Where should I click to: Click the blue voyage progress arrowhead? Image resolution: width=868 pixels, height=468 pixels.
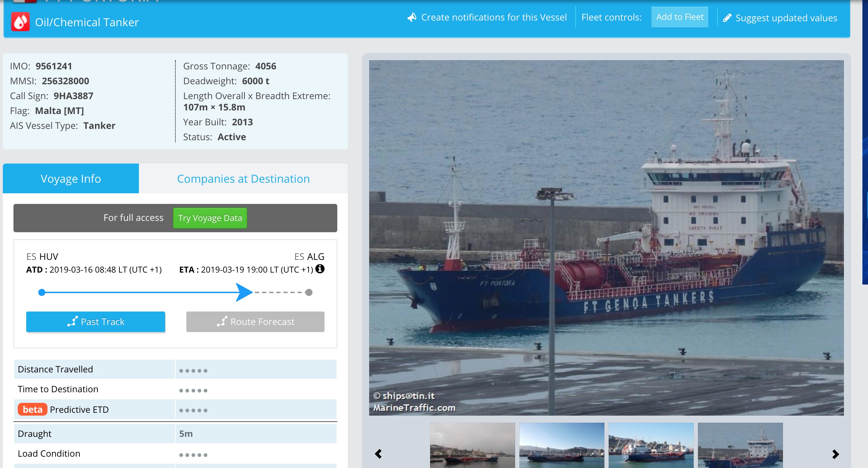(x=244, y=292)
